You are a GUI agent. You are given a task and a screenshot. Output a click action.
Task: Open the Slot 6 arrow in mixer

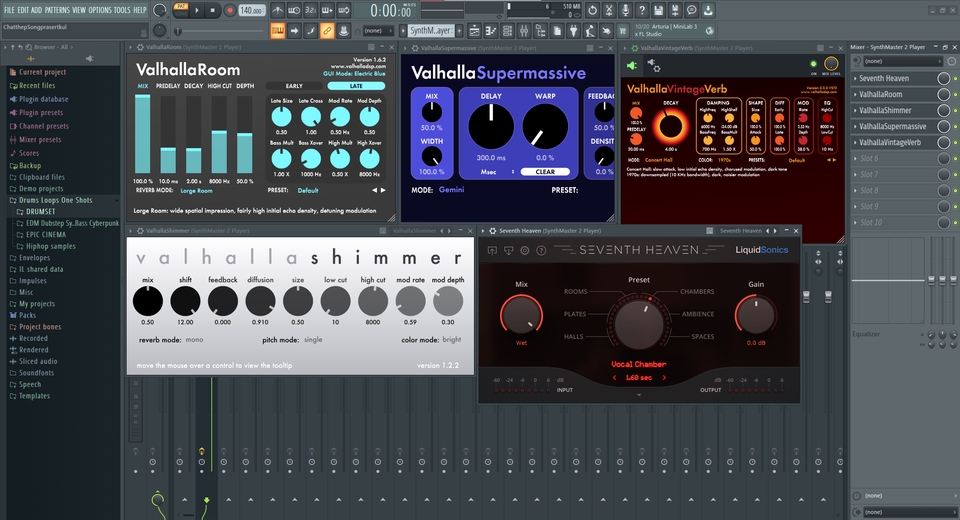pos(855,158)
